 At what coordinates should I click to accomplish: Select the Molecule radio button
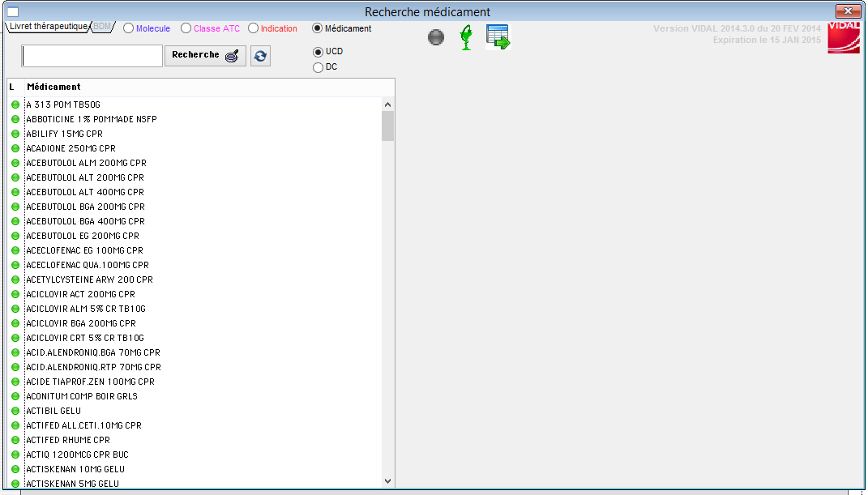coord(128,28)
